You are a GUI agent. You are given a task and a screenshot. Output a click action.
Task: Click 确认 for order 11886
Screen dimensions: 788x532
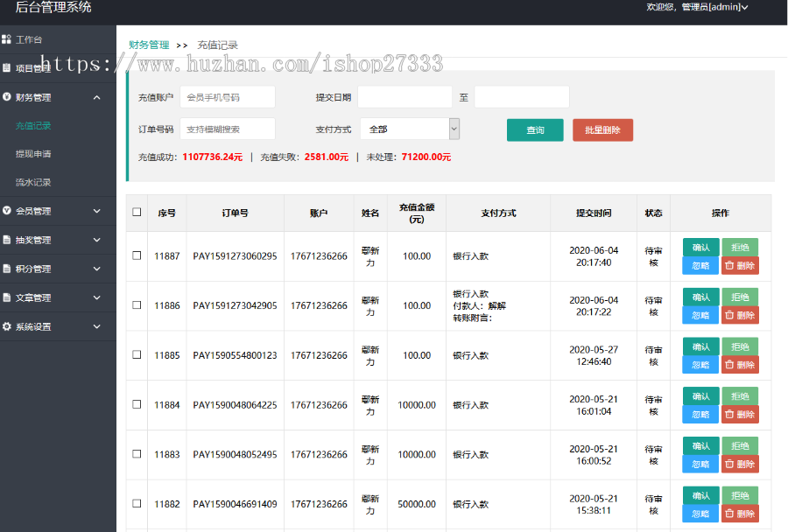click(x=701, y=297)
